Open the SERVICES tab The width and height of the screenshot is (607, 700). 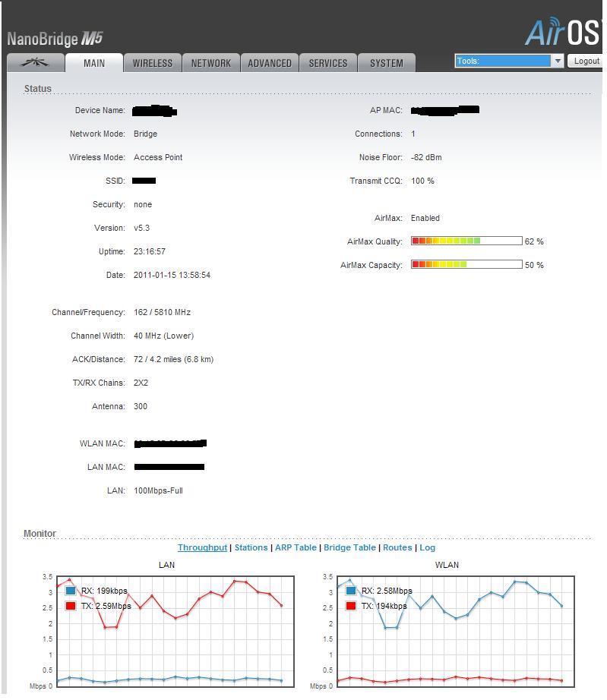(x=328, y=63)
